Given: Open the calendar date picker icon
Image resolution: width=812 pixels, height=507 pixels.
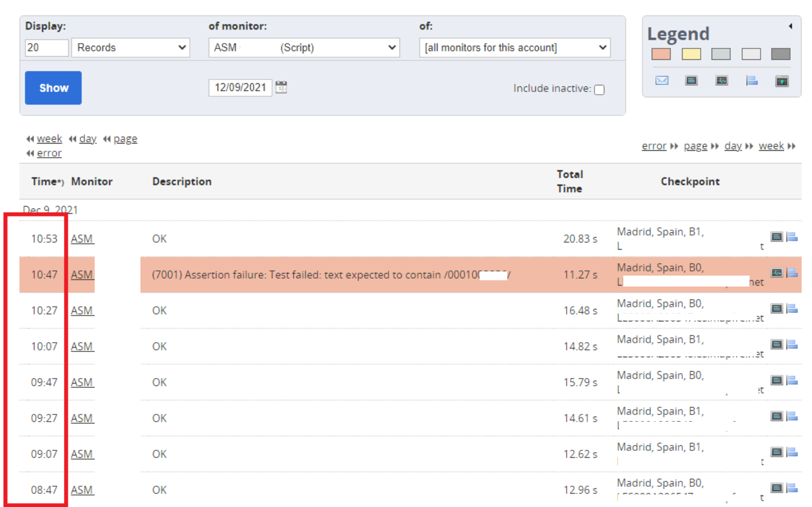Looking at the screenshot, I should coord(281,87).
